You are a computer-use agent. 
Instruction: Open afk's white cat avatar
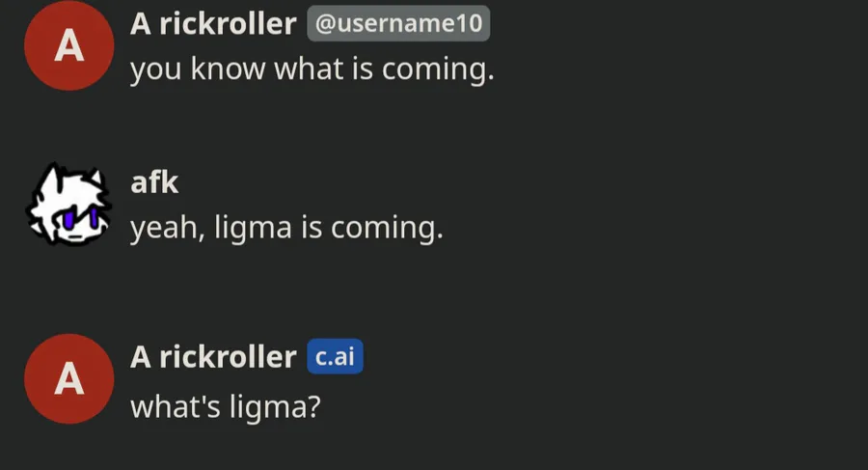click(69, 204)
